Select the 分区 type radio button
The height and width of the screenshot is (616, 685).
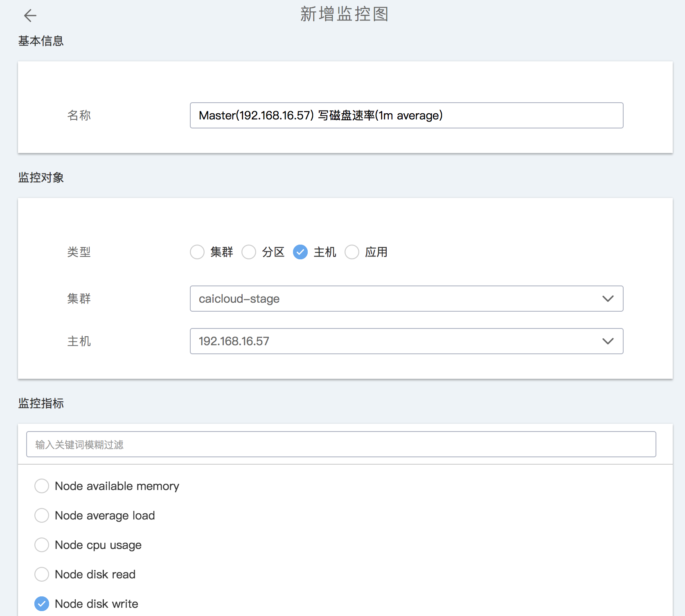pyautogui.click(x=249, y=252)
